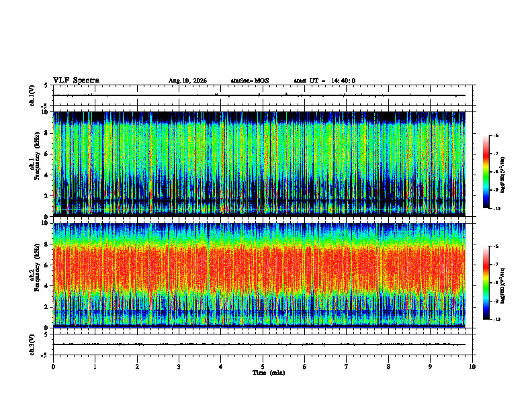Click the "VLF Spectra" plot title
532x411 pixels.
77,81
